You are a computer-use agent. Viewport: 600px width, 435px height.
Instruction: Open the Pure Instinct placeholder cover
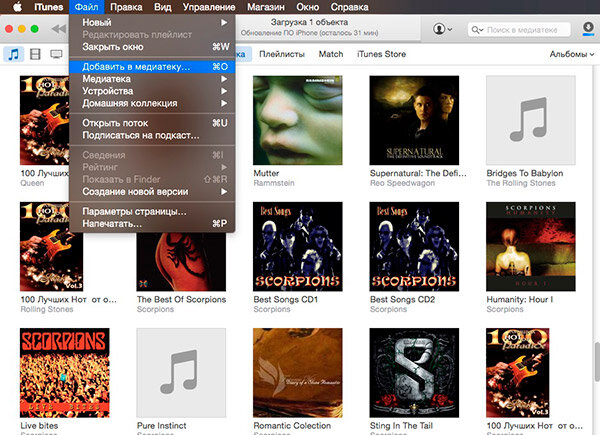click(x=181, y=373)
